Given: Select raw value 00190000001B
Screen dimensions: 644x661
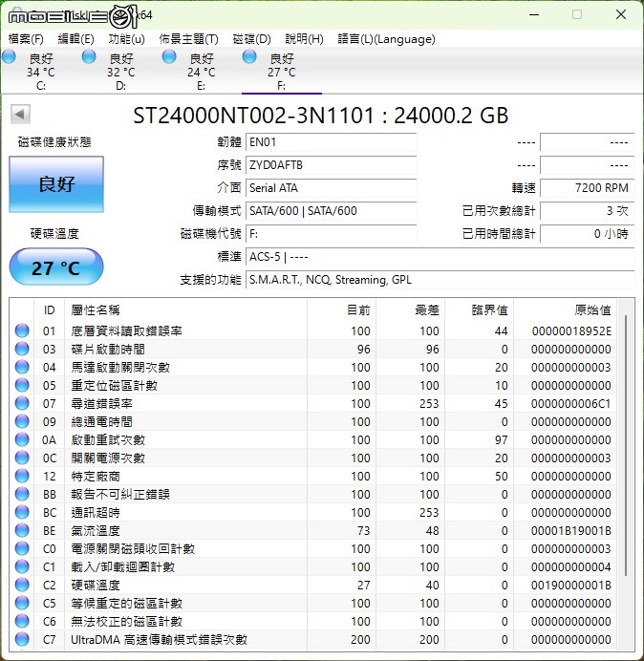Looking at the screenshot, I should pyautogui.click(x=571, y=585).
